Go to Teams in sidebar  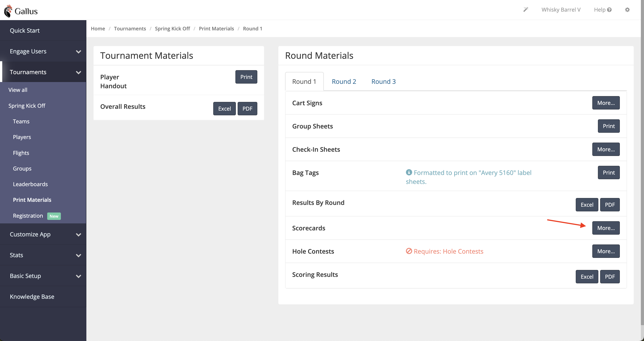pyautogui.click(x=21, y=121)
